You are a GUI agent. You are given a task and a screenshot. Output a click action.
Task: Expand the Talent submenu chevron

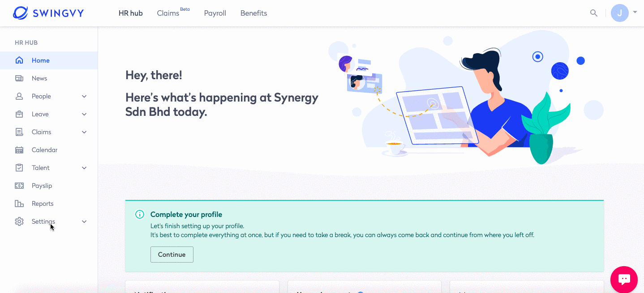[84, 168]
